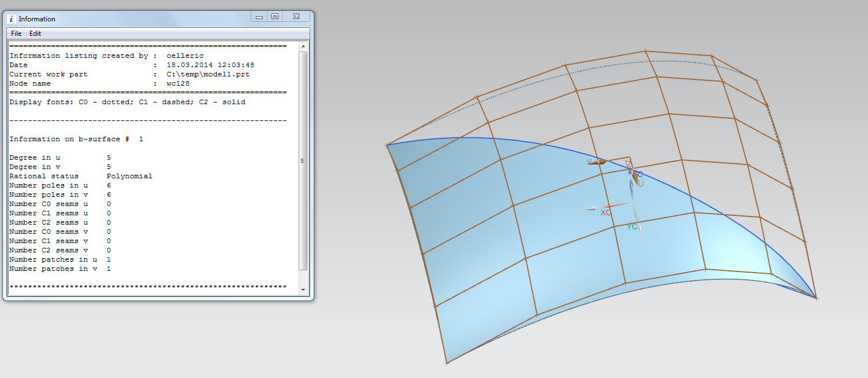Click the scrollbar up arrow in Information listing
868x378 pixels.
tap(303, 45)
